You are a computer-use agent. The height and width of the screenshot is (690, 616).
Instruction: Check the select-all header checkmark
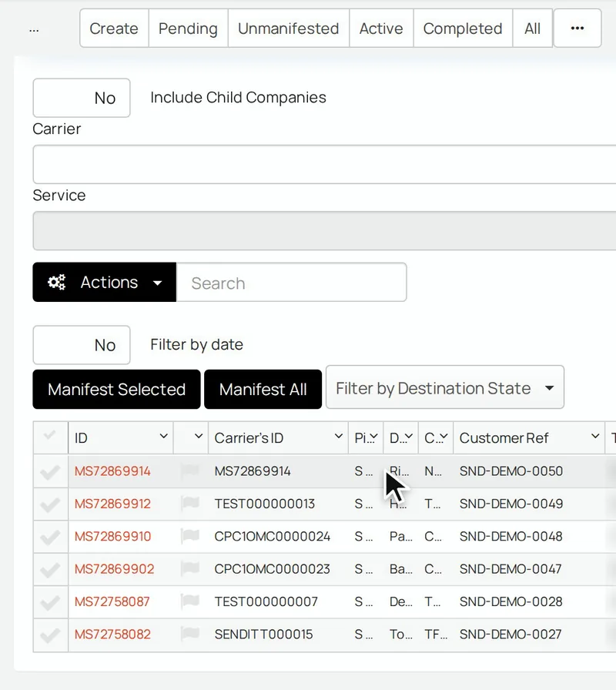tap(50, 436)
